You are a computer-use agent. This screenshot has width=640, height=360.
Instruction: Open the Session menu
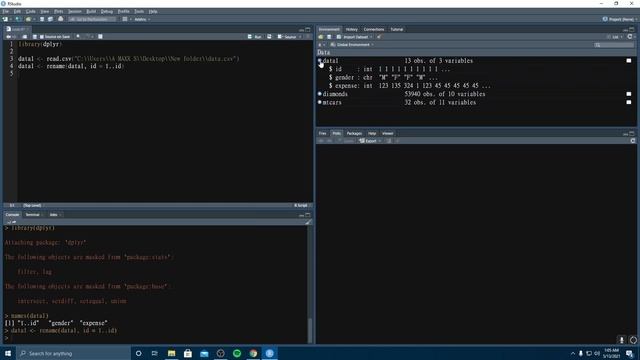74,11
